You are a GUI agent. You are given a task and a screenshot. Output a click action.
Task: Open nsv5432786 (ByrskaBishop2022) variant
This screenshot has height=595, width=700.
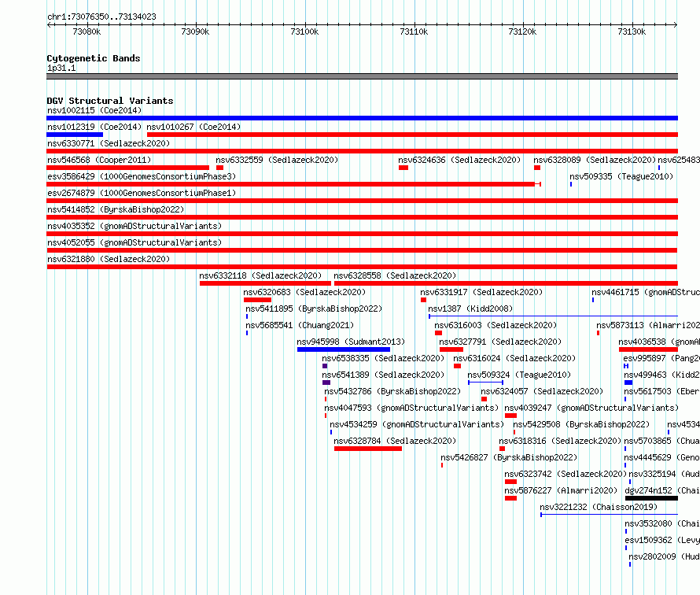[x=392, y=391]
